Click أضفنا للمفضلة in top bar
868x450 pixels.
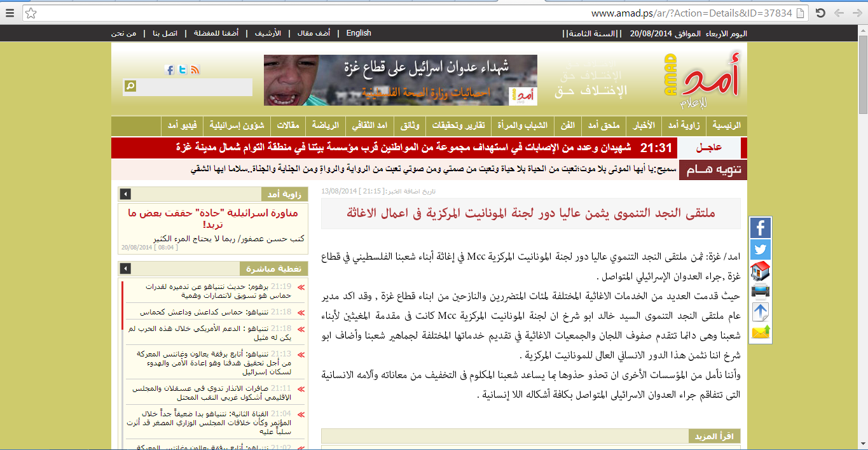click(x=216, y=33)
